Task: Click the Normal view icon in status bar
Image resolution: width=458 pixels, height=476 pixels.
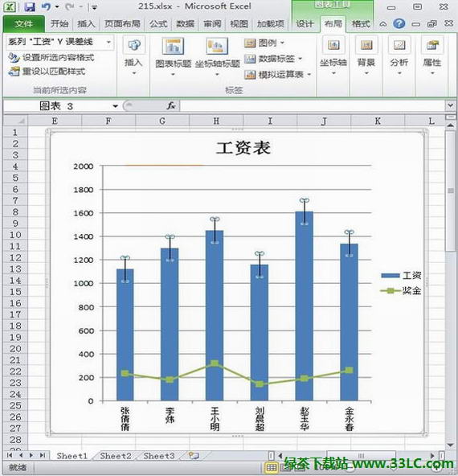Action: tap(271, 468)
